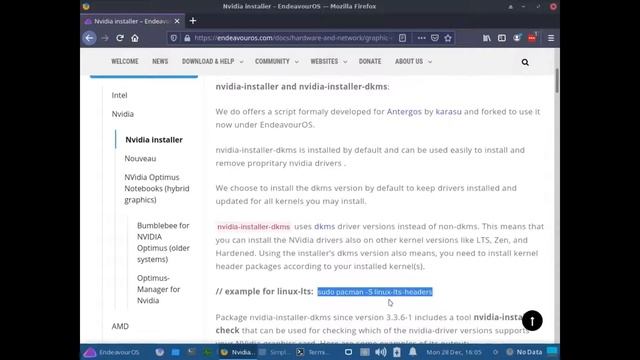This screenshot has width=640, height=360.
Task: Follow the karasu link
Action: tap(449, 111)
